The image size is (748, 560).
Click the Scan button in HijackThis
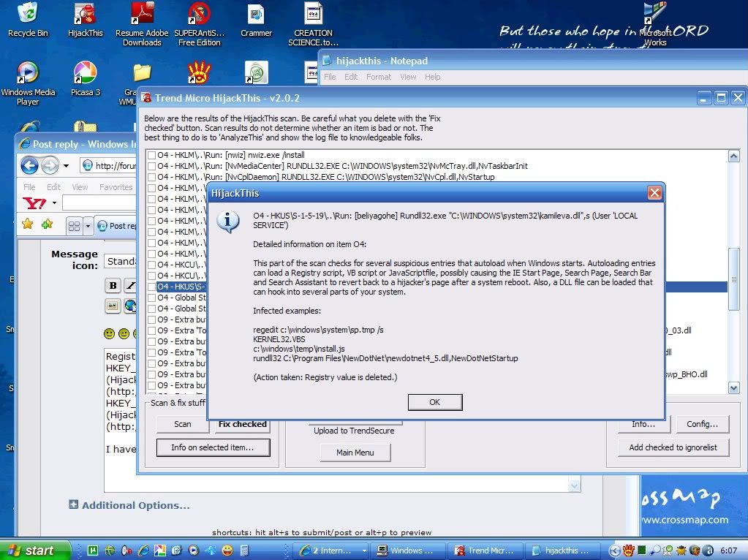(x=183, y=424)
